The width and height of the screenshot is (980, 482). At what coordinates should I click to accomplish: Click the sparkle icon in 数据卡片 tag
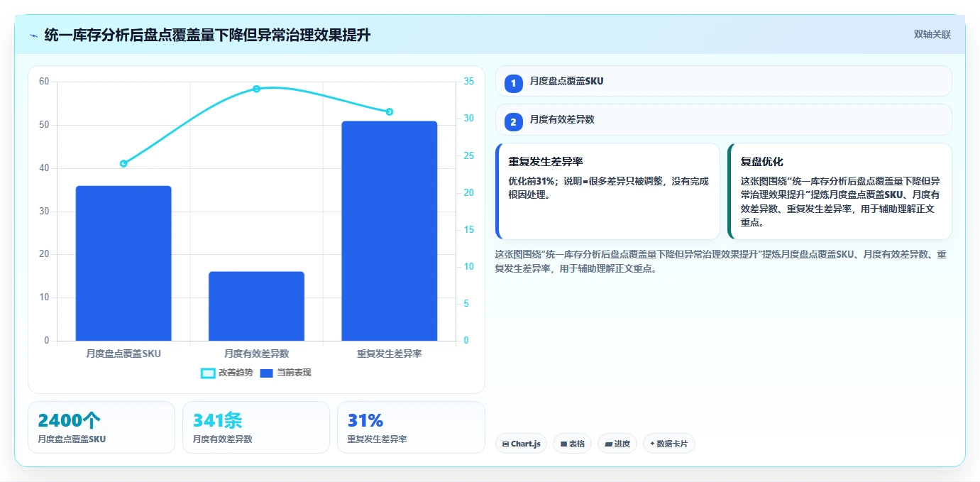pyautogui.click(x=652, y=444)
